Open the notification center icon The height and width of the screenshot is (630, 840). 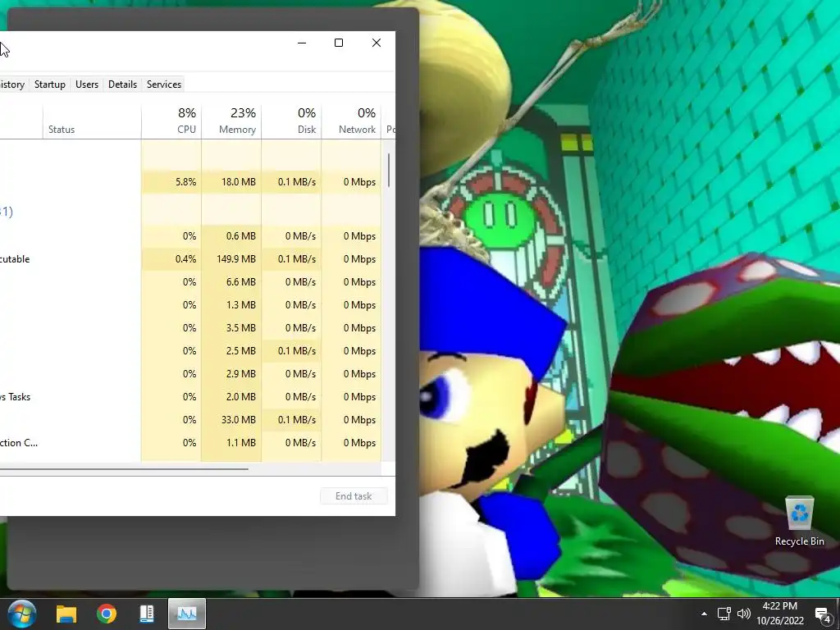click(824, 615)
